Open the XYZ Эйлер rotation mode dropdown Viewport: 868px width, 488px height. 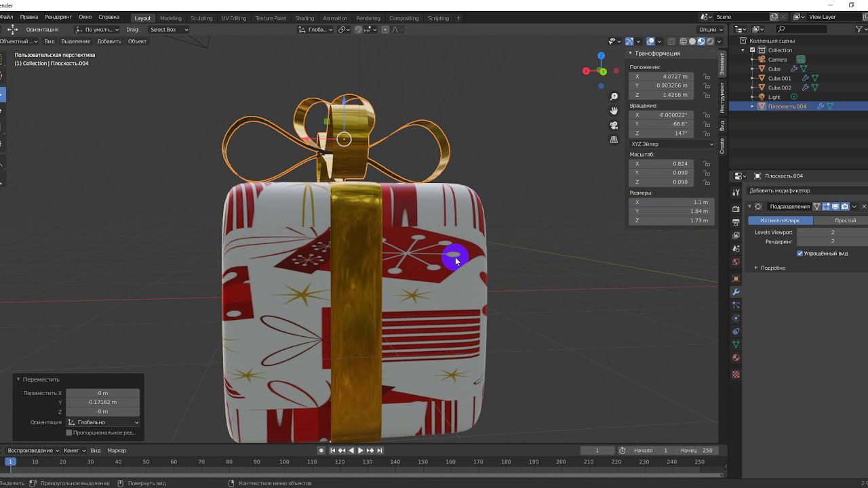671,144
